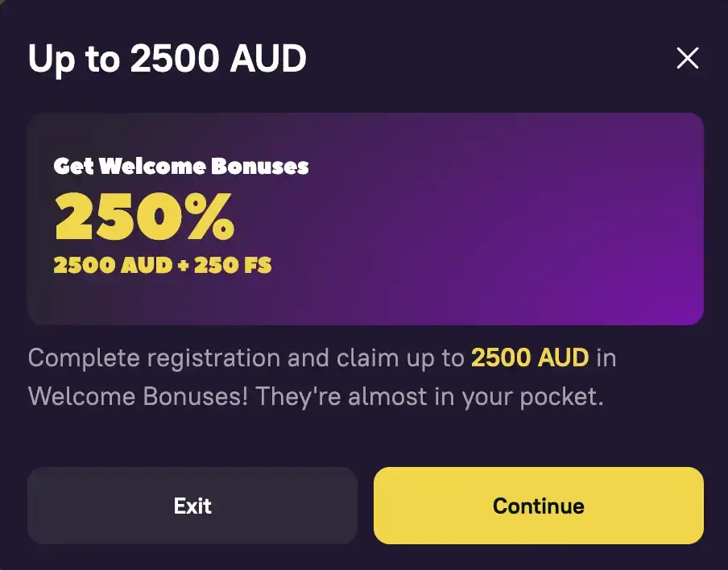Dismiss the dialog with the X icon
The height and width of the screenshot is (570, 728).
(689, 58)
